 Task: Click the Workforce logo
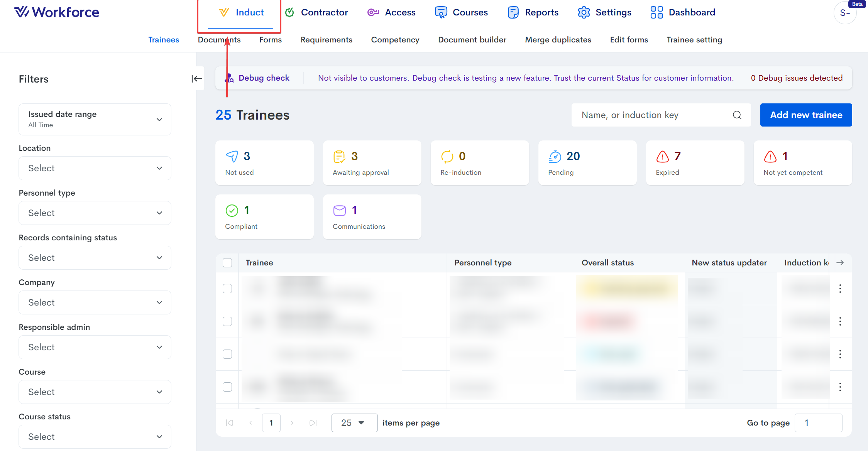pyautogui.click(x=57, y=12)
